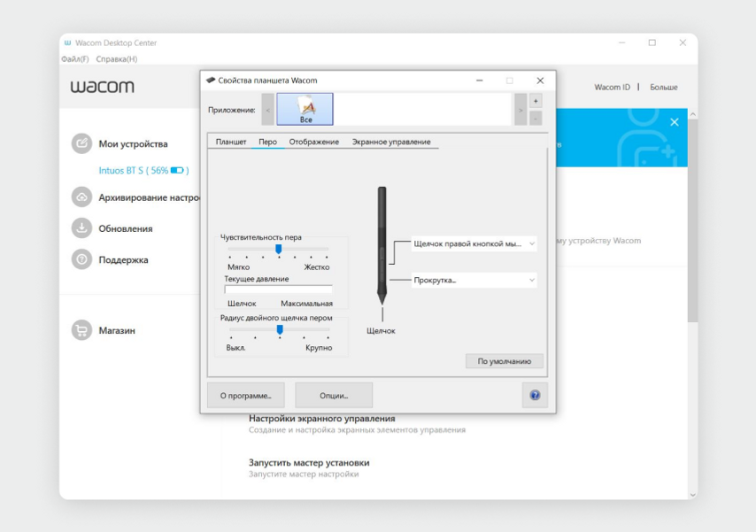Select the 'Intuos BT S' device entry

tap(143, 170)
